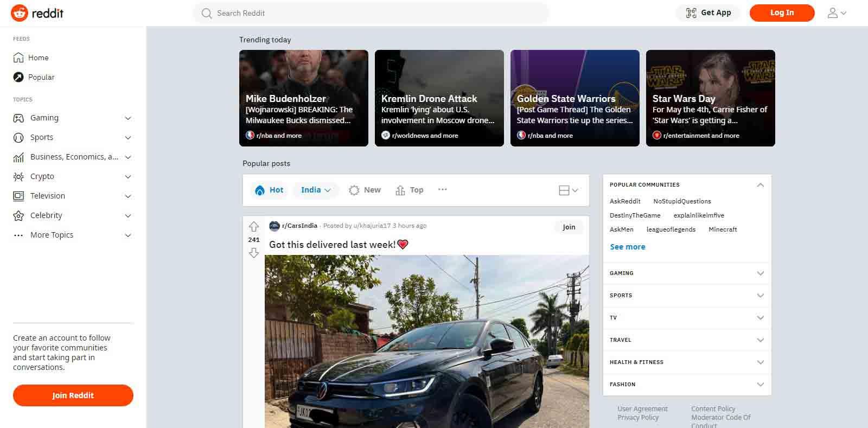868x428 pixels.
Task: Click the Reddit logo icon
Action: [x=20, y=13]
